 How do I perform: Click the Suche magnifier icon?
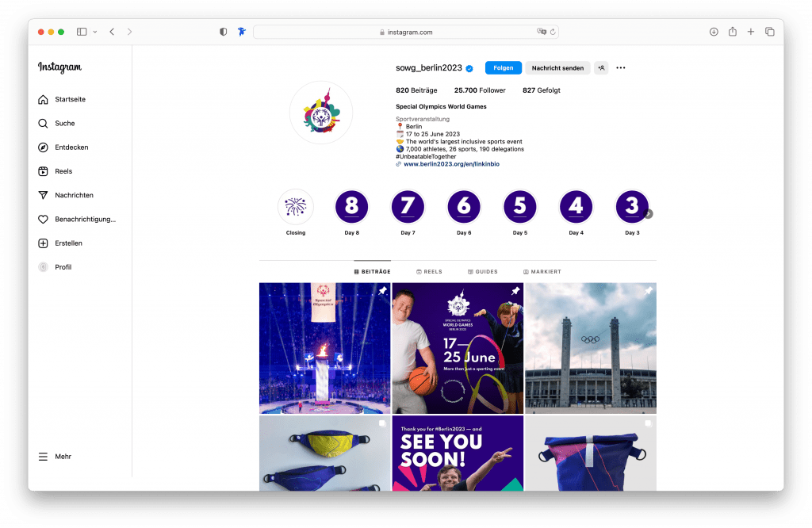pyautogui.click(x=44, y=124)
